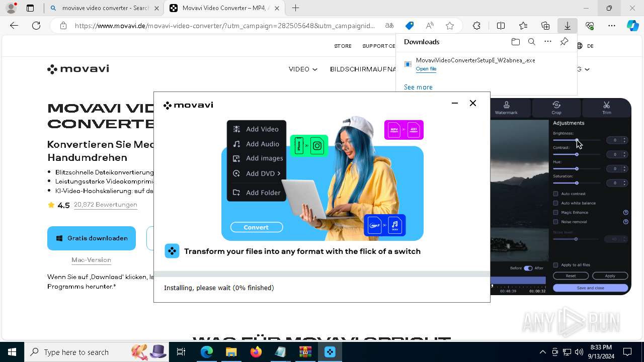The image size is (644, 362).
Task: Refresh the current page
Action: (x=36, y=26)
